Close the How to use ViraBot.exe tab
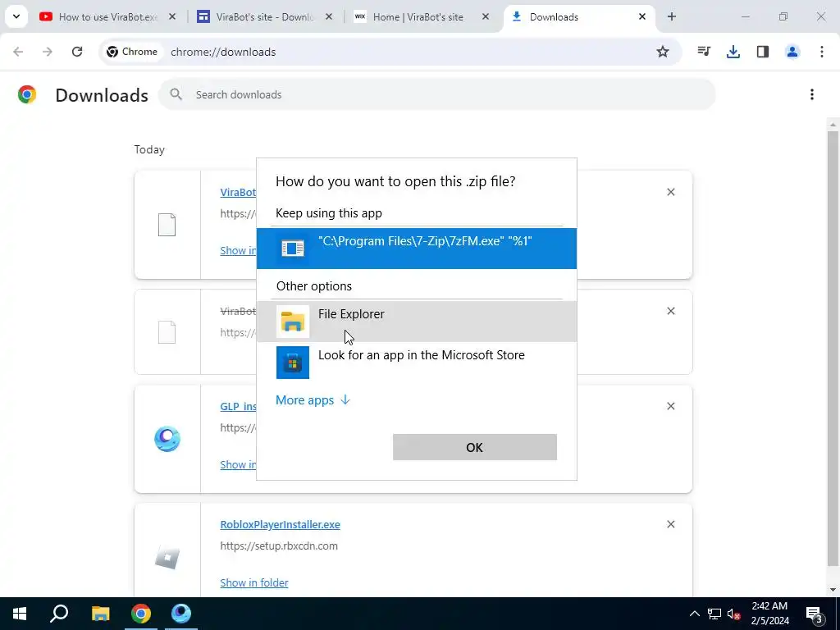The height and width of the screenshot is (630, 840). (x=172, y=17)
